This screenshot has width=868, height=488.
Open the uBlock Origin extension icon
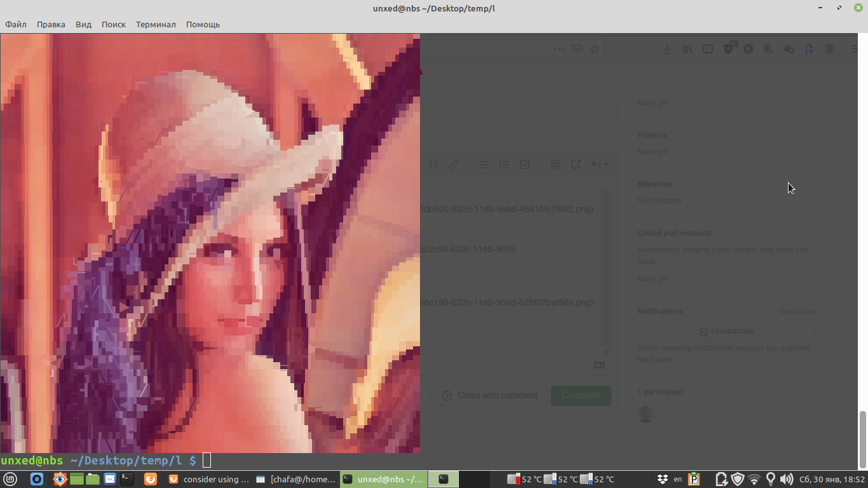pyautogui.click(x=729, y=48)
